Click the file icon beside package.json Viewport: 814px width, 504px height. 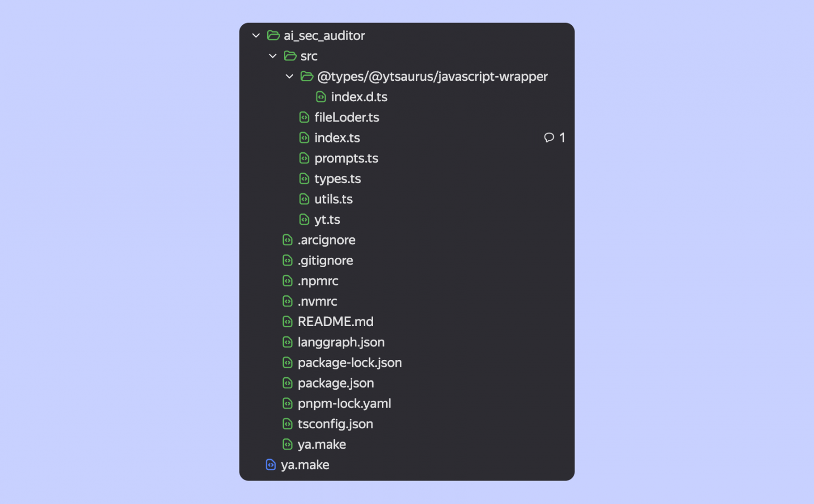point(288,383)
